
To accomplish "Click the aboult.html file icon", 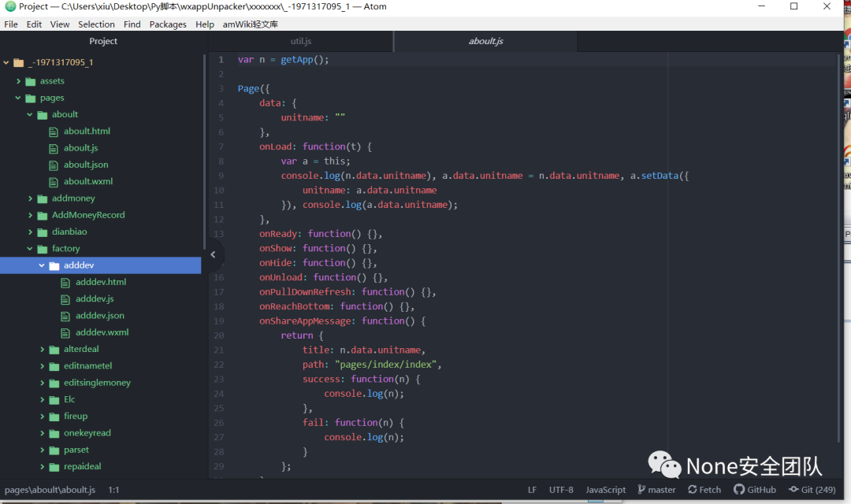I will [x=54, y=132].
